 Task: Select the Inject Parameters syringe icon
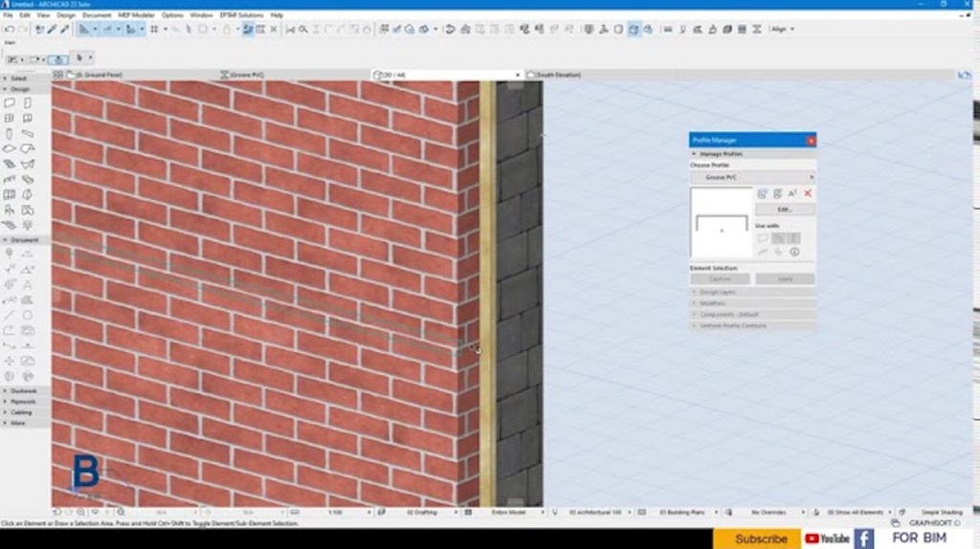64,30
